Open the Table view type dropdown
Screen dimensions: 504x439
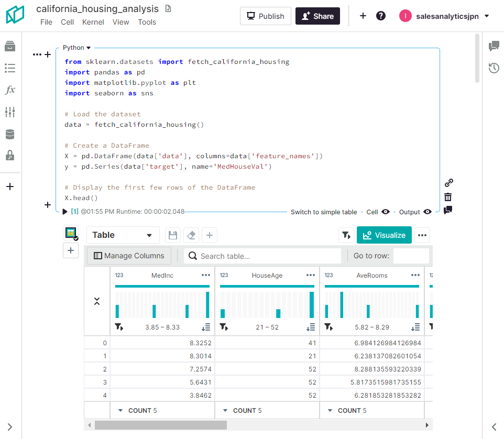pos(123,235)
